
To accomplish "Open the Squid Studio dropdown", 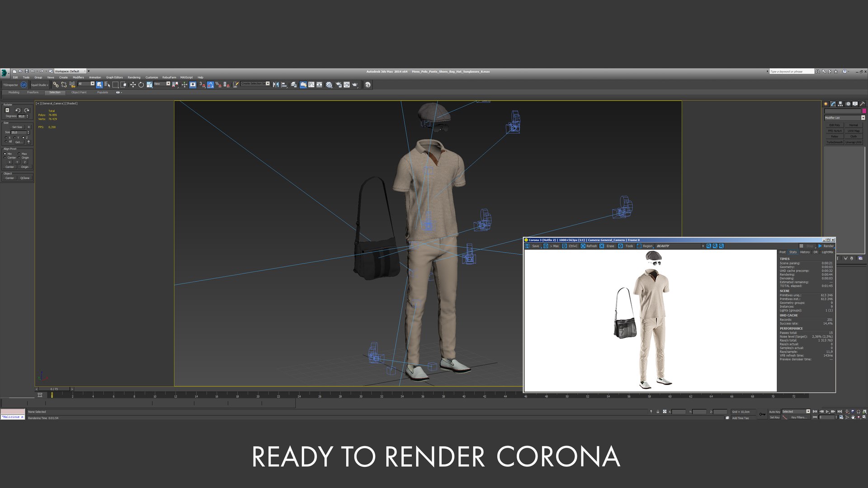I will point(39,85).
